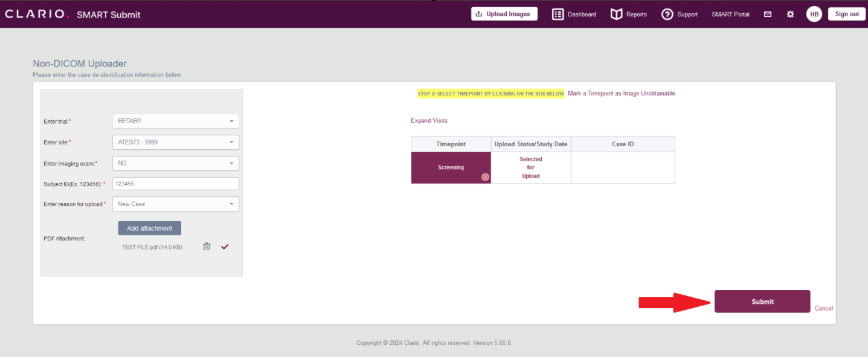Screen dimensions: 868x357
Task: Delete TEST FILE.pdf using the trash icon
Action: click(207, 246)
